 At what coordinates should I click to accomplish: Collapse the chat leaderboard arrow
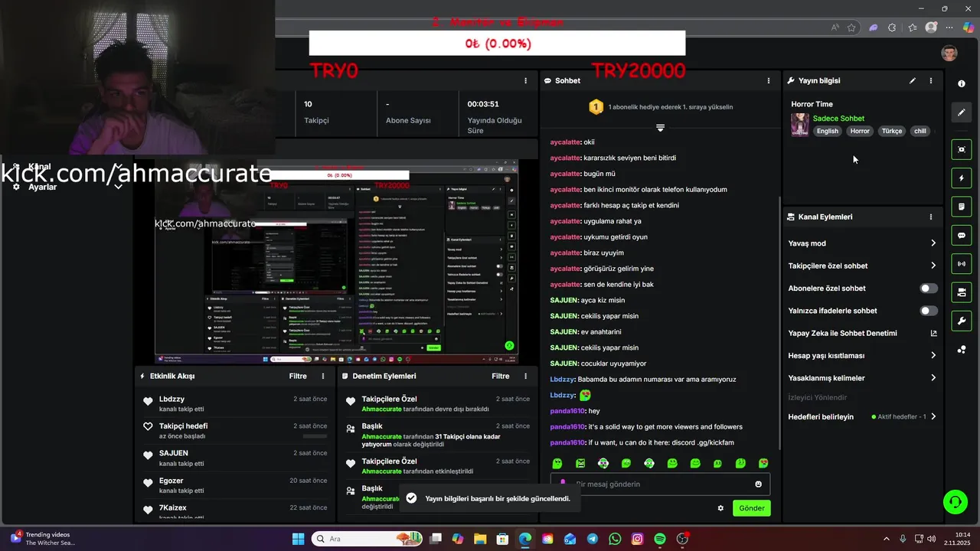coord(660,127)
